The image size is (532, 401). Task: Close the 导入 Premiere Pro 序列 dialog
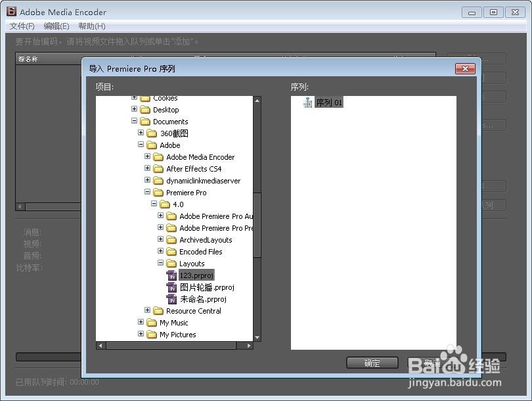click(x=465, y=68)
